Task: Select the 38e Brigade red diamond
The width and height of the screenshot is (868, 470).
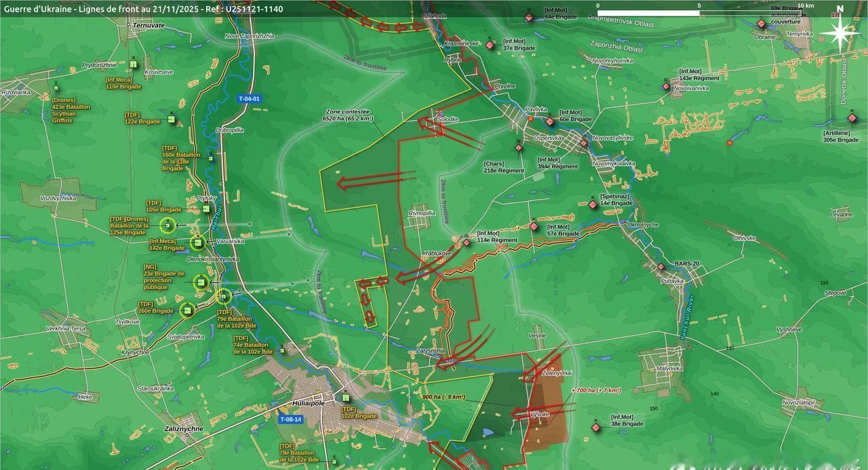Action: pos(596,427)
